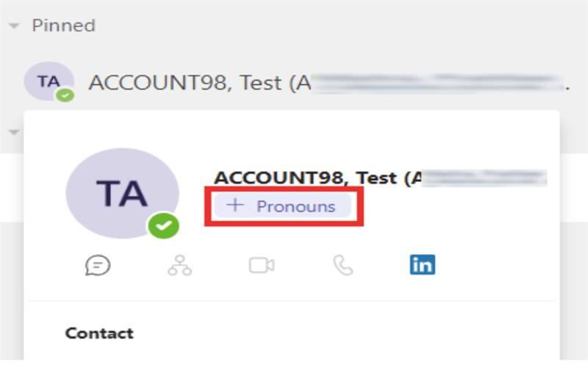Click the trailing ellipsis of the pinned chat name

pyautogui.click(x=567, y=88)
